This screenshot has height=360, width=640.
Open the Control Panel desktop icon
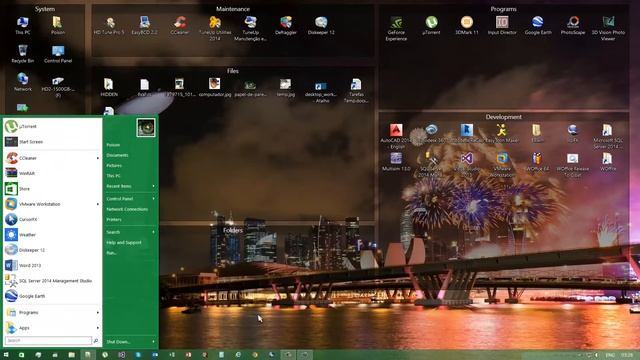click(x=58, y=54)
